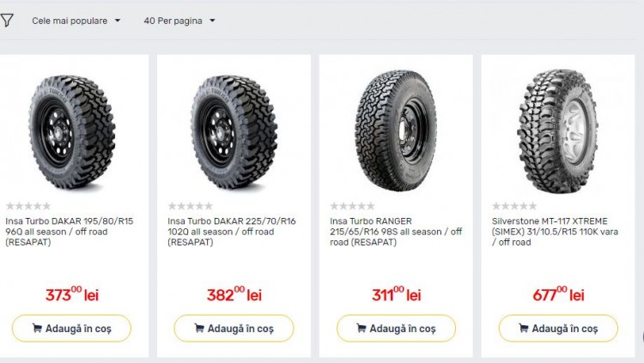644x363 pixels.
Task: Click the 677 lei price of the Silverstone tire
Action: [558, 294]
